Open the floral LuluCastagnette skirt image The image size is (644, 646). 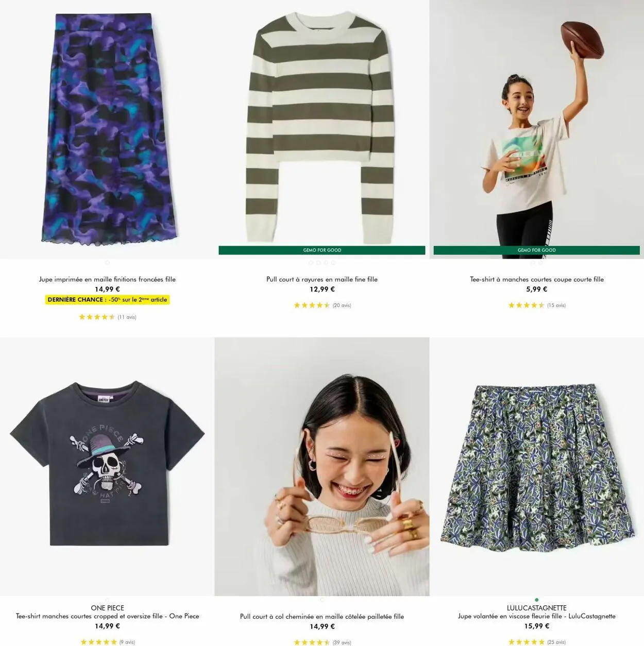537,466
